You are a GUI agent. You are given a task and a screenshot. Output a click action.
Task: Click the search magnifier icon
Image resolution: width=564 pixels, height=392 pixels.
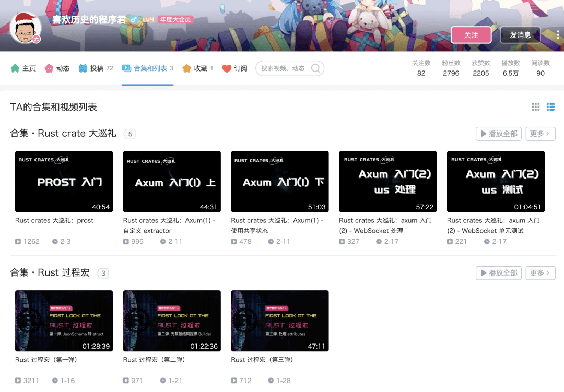(x=315, y=68)
